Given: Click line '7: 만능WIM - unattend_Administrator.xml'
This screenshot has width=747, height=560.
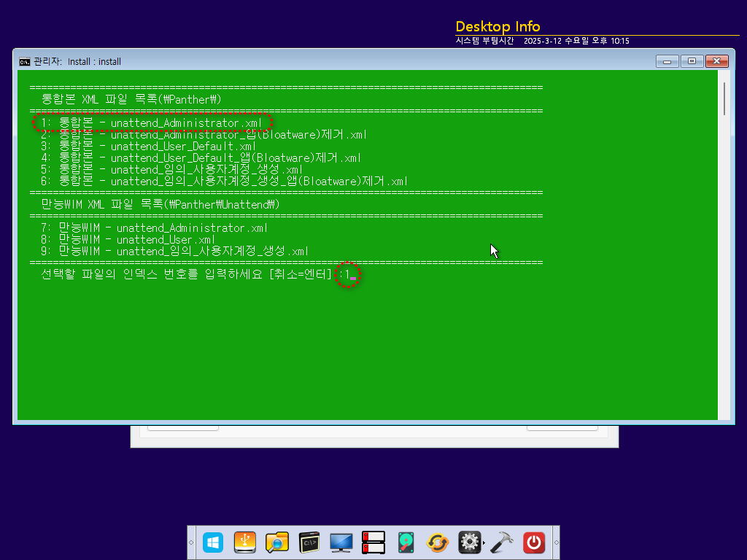Looking at the screenshot, I should [x=154, y=228].
